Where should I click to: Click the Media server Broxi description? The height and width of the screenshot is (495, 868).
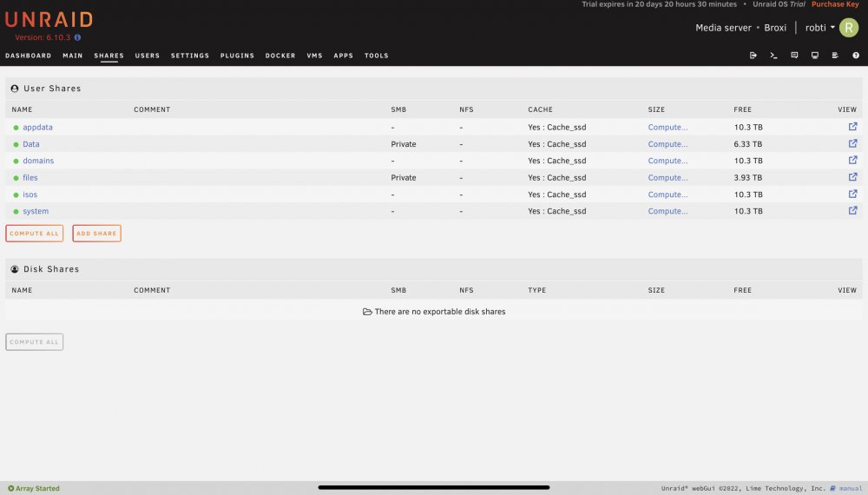tap(740, 28)
